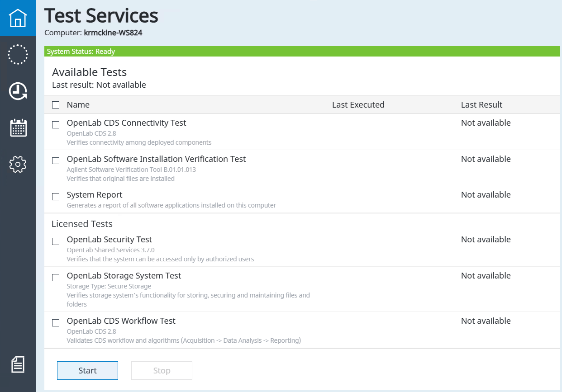
Task: Select the OpenLab Software Installation Verification Test title
Action: click(x=156, y=159)
